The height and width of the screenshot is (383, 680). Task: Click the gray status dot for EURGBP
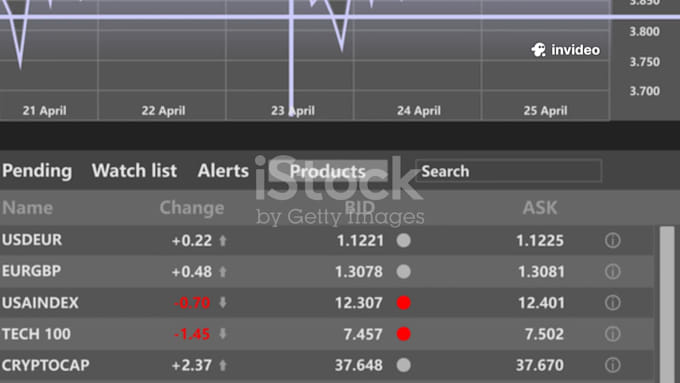(403, 272)
